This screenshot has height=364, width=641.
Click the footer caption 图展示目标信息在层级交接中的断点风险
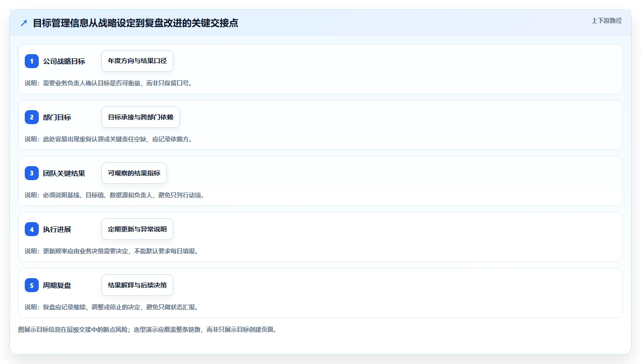pos(147,329)
